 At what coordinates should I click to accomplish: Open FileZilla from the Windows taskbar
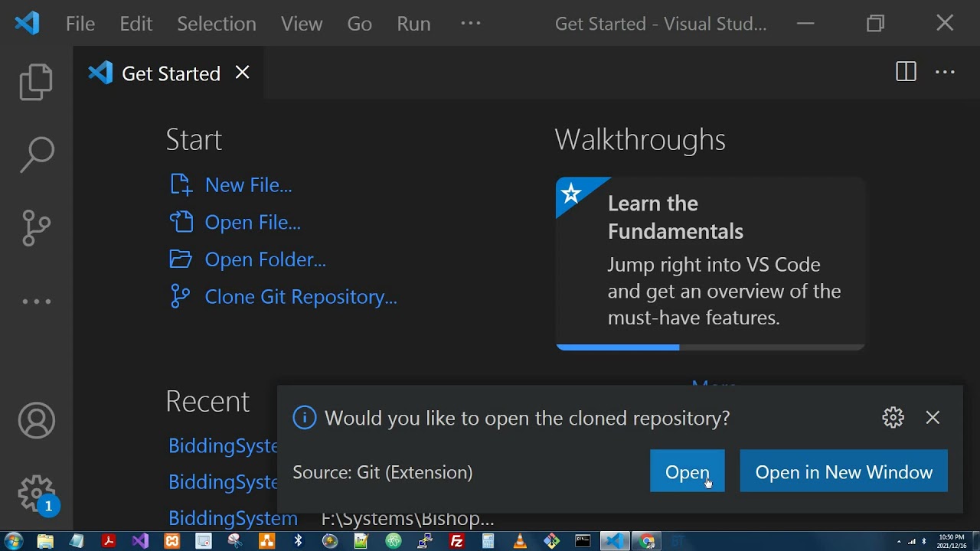tap(456, 542)
